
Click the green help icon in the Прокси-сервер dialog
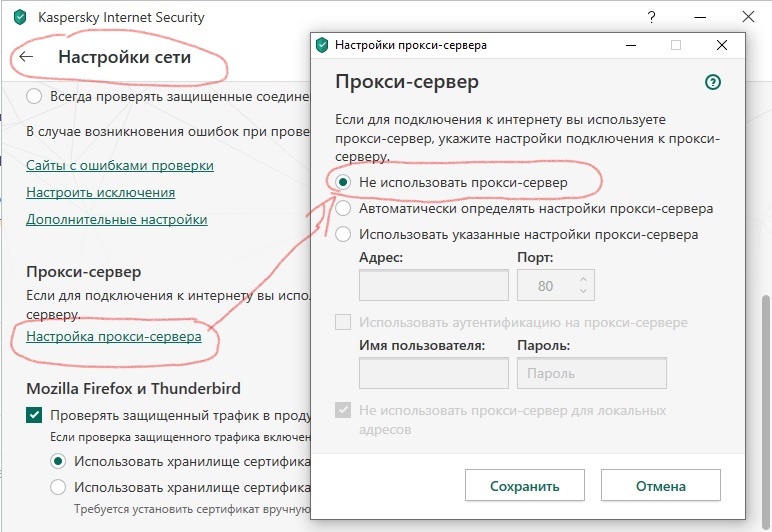(713, 82)
